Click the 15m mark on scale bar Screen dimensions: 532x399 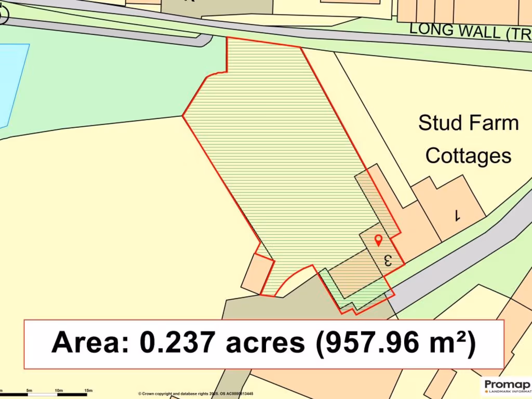pyautogui.click(x=88, y=390)
